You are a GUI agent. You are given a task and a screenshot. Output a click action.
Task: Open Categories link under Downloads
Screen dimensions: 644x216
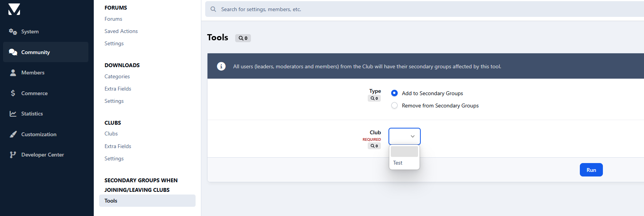117,76
